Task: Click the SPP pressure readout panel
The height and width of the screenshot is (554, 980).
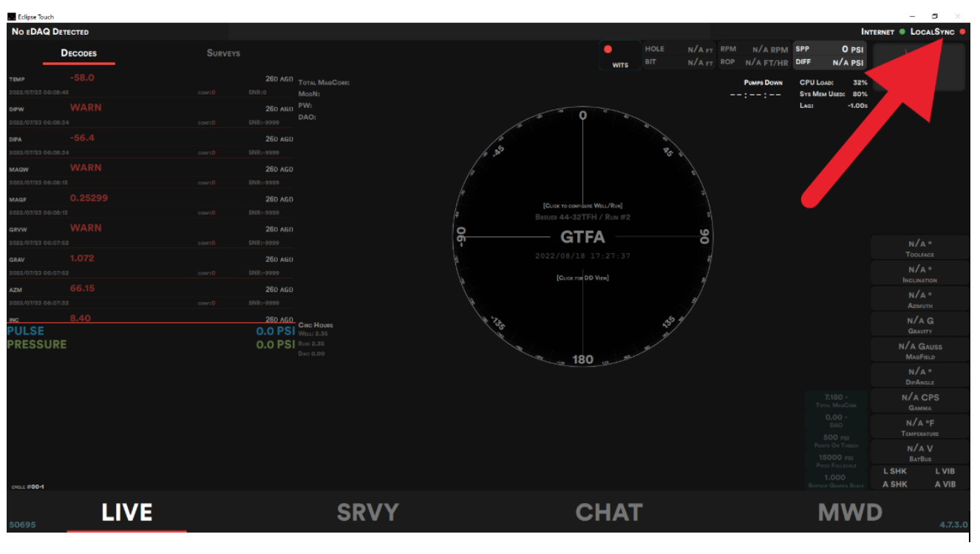Action: (828, 49)
